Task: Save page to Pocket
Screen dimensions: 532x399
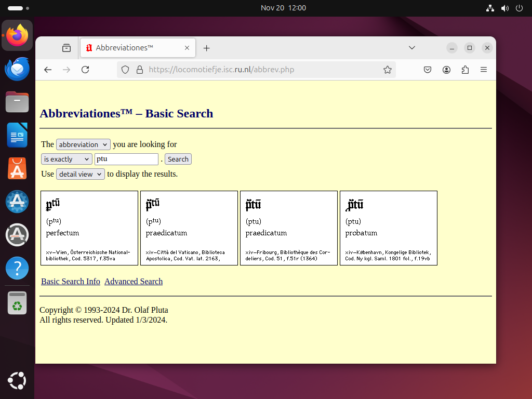Action: click(x=428, y=70)
